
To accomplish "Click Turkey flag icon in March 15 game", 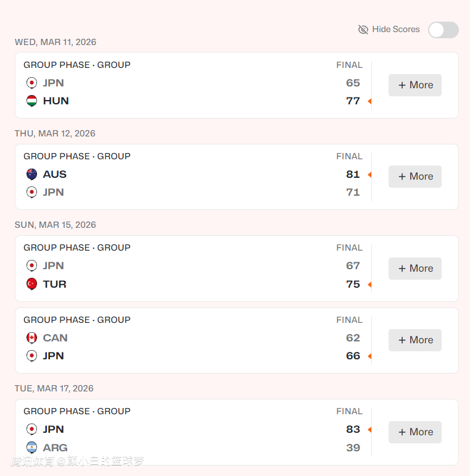I will point(32,284).
